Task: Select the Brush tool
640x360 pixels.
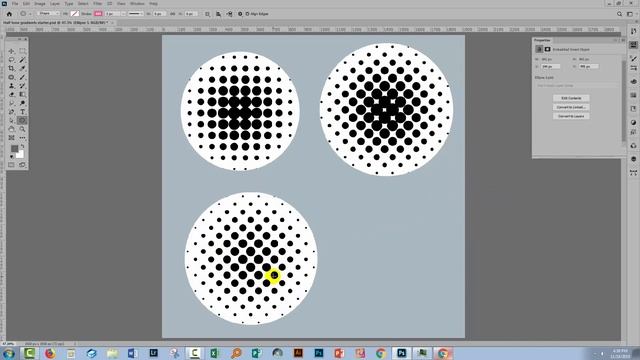Action: coord(22,77)
